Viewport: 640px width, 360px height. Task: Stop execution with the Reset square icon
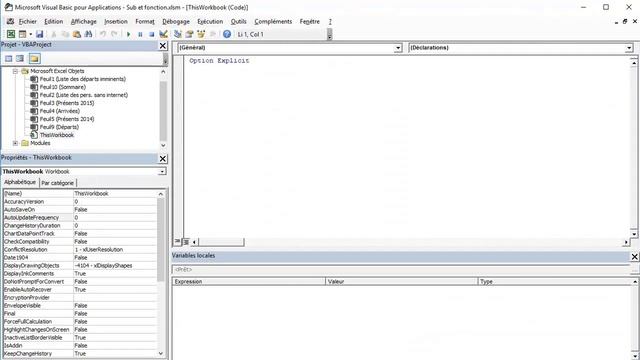151,34
